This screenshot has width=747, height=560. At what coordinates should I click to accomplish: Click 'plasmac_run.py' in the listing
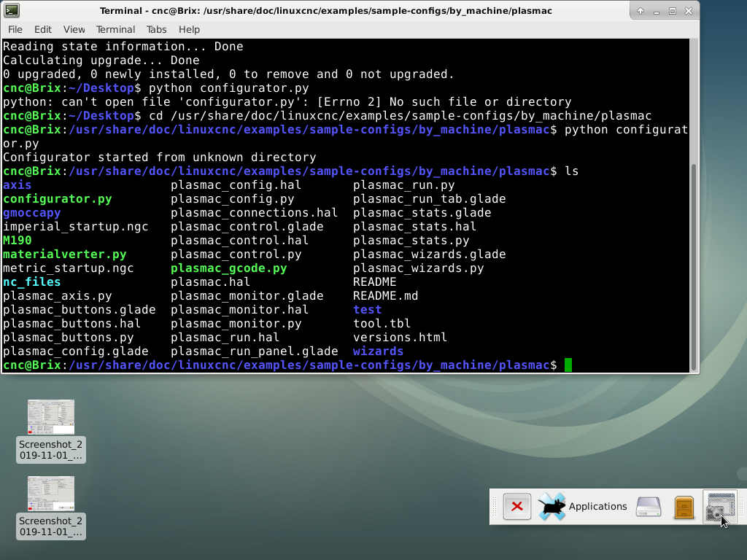[x=404, y=185]
